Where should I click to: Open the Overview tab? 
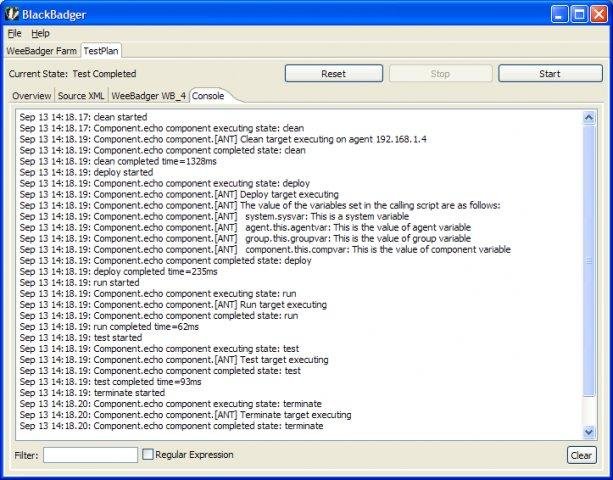(x=32, y=96)
